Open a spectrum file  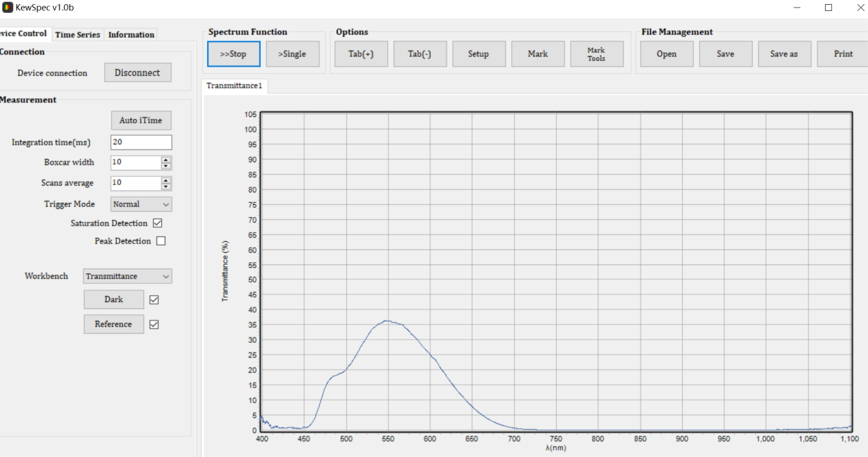tap(667, 54)
